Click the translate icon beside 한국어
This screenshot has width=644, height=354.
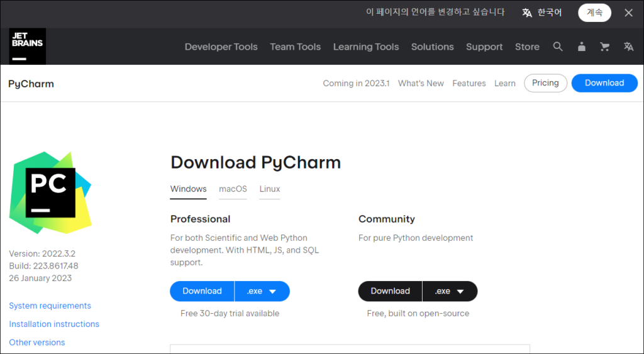point(527,13)
